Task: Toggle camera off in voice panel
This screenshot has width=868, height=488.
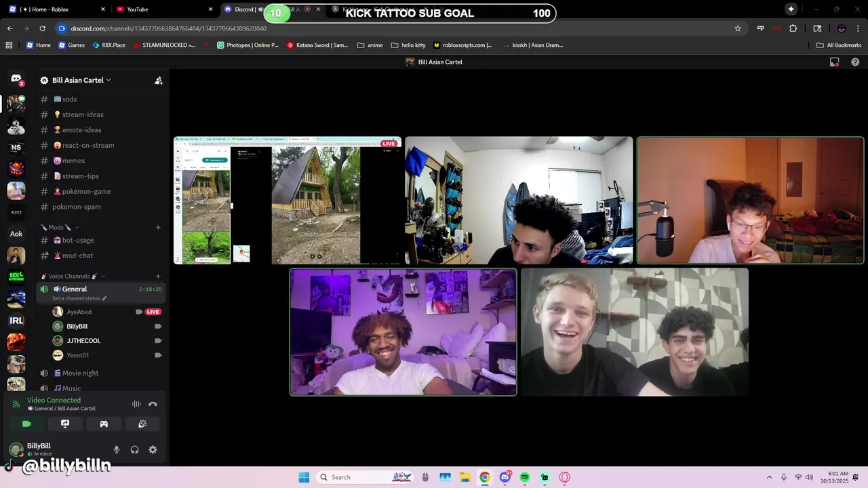Action: [26, 424]
